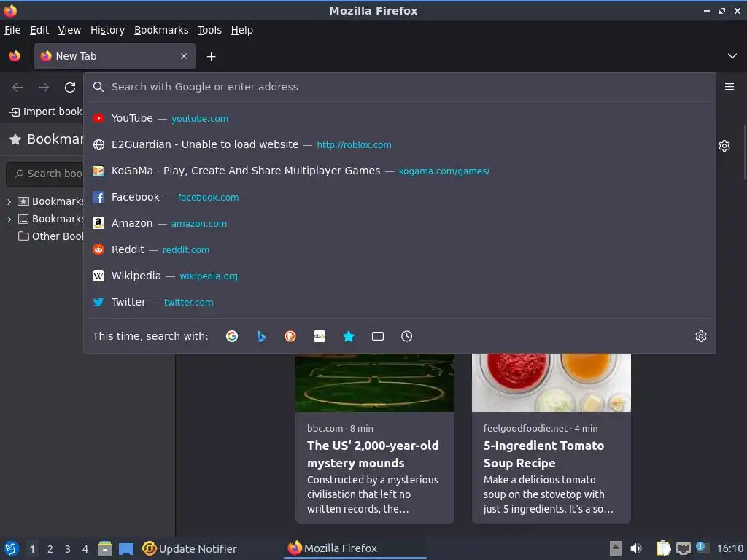Search history with the clock icon
747x560 pixels.
pyautogui.click(x=407, y=336)
